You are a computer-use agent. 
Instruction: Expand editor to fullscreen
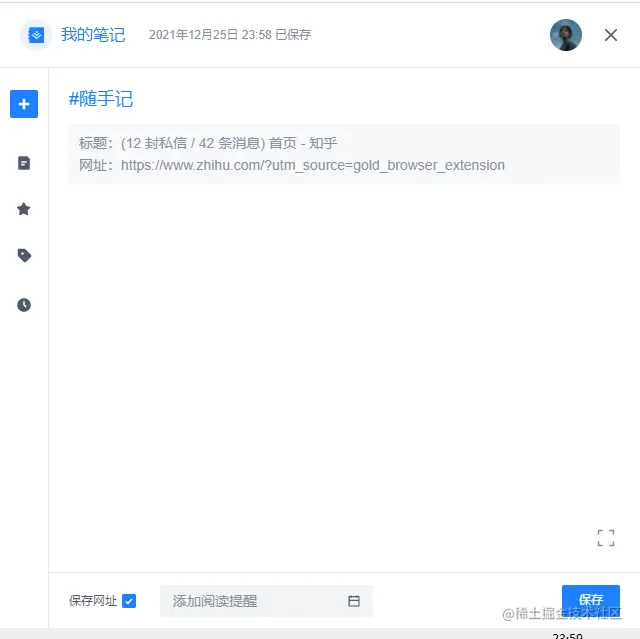point(606,538)
